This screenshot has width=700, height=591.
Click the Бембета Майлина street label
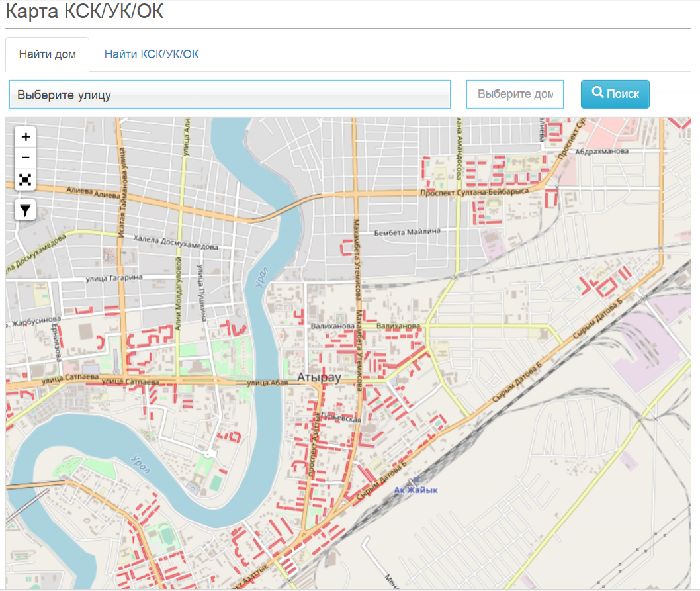coord(406,232)
